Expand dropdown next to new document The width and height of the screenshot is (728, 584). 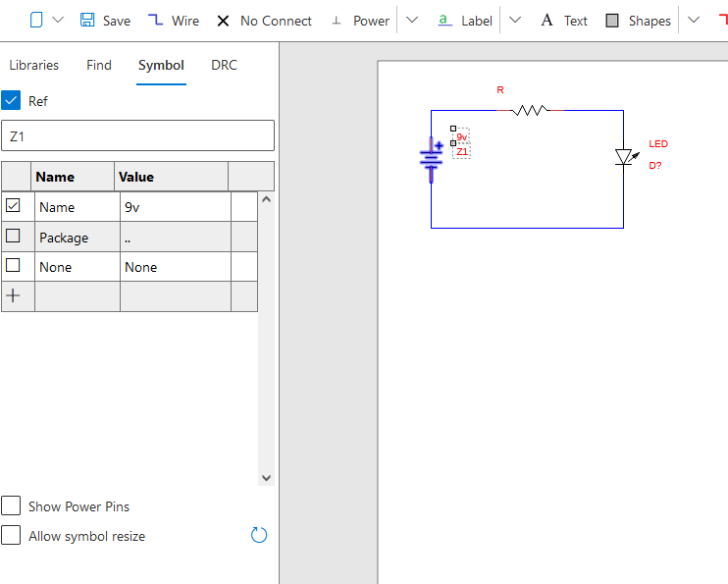coord(58,21)
